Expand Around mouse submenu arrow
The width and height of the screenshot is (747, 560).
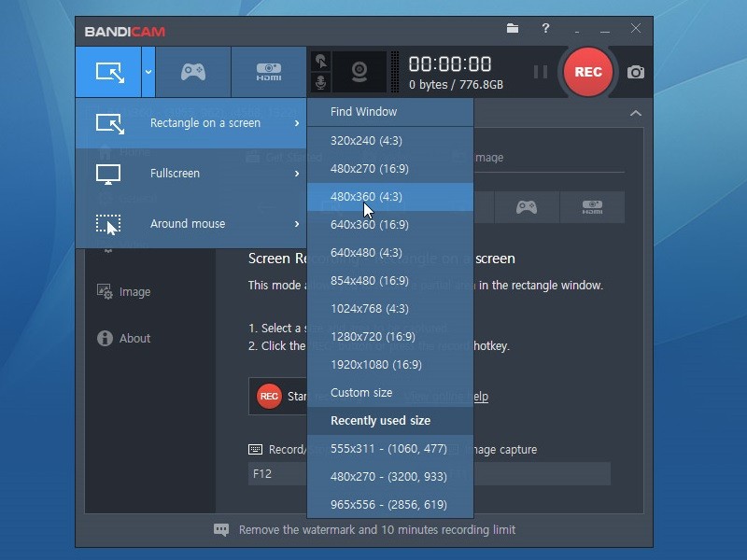(297, 224)
